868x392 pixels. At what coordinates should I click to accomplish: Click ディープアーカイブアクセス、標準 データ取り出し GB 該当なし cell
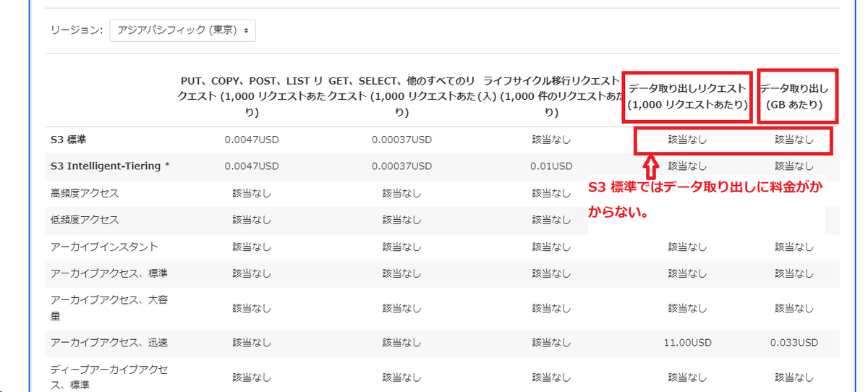(x=794, y=377)
